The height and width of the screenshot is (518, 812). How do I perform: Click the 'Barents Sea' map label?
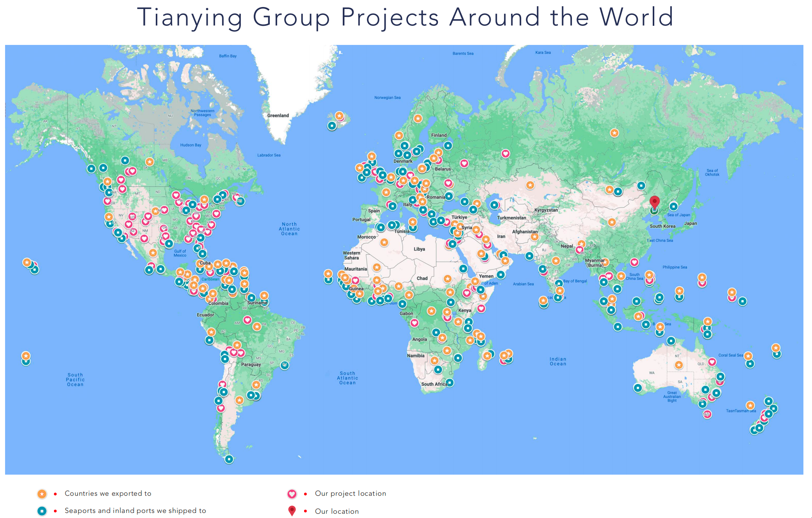463,54
